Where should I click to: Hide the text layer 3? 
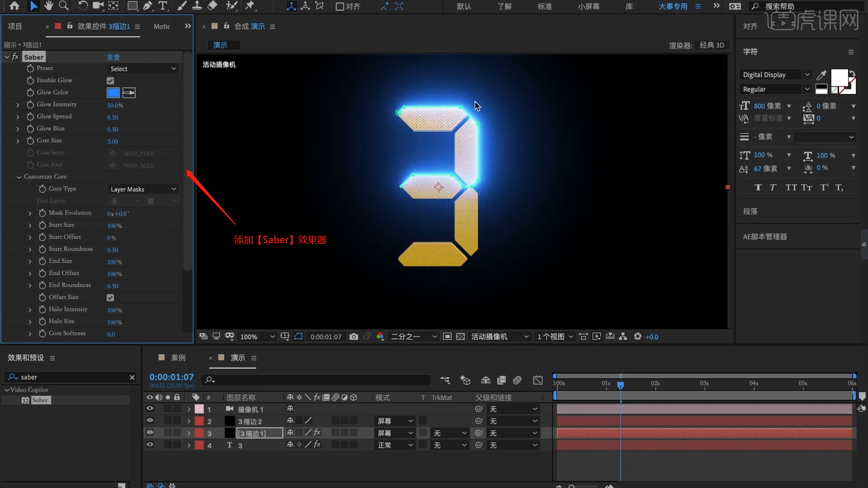[150, 445]
